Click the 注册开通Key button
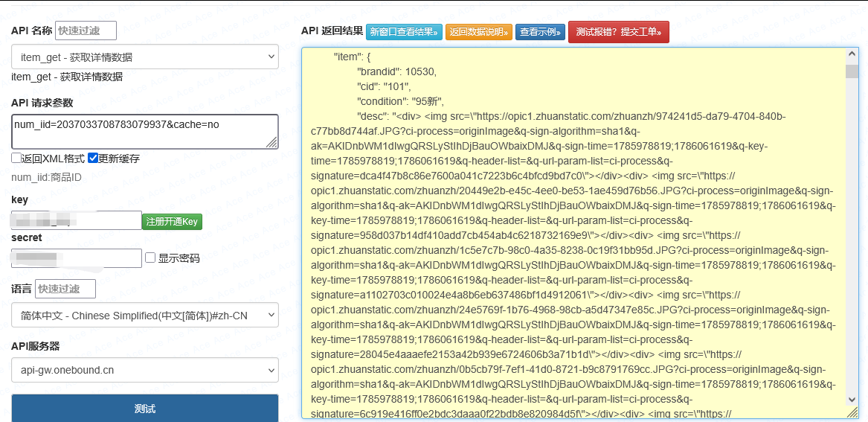The width and height of the screenshot is (868, 422). click(x=172, y=222)
